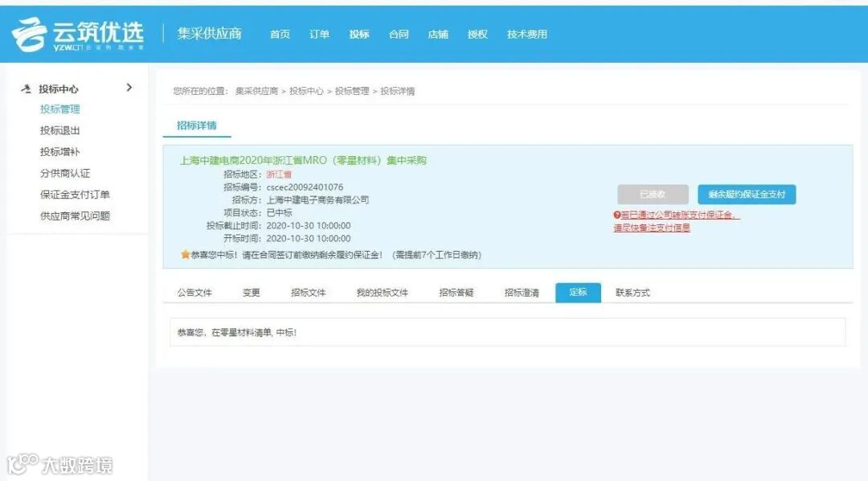Click red link 若已通过公司转账支付保证金

[680, 215]
